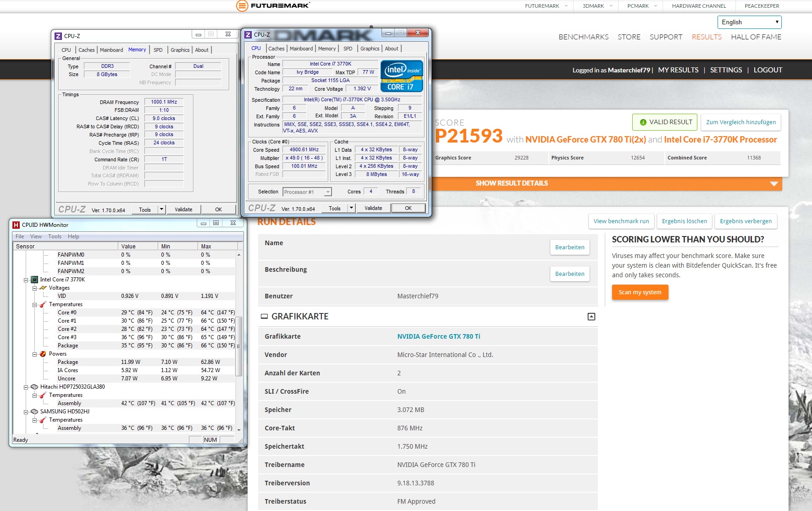
Task: Collapse the SAMSUNG HD502HJ node
Action: point(26,412)
